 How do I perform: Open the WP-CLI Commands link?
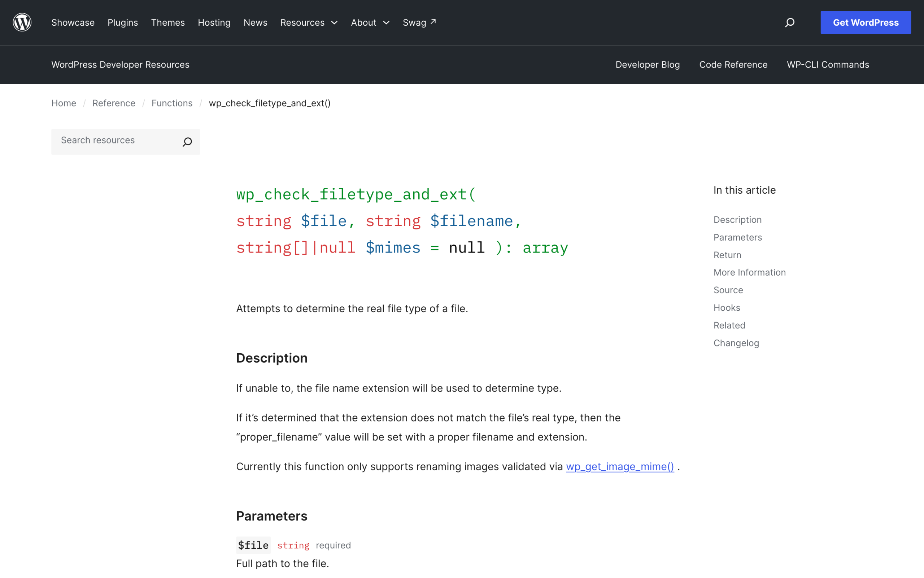point(828,65)
